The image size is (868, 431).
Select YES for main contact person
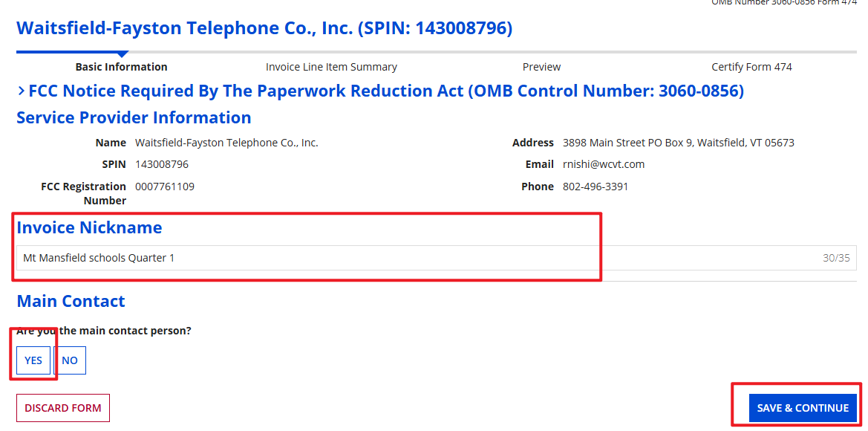click(33, 360)
